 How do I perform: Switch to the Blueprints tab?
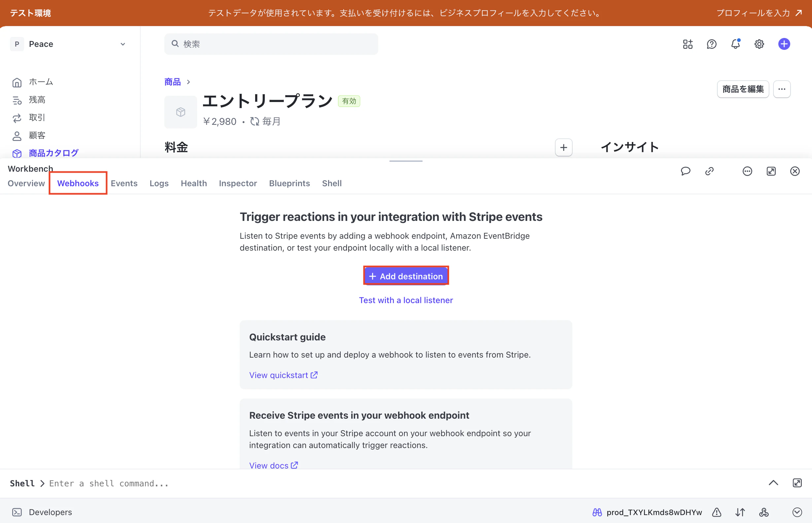pos(289,183)
